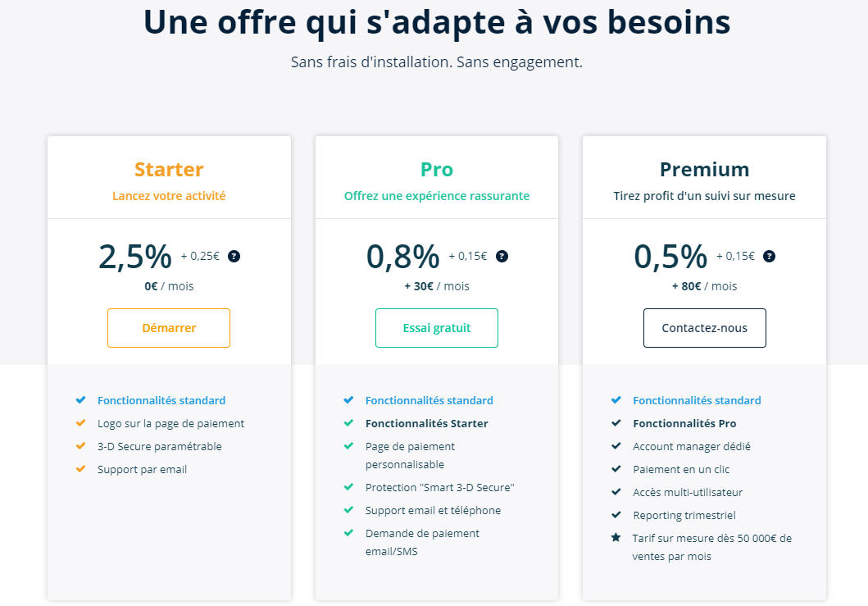Open "Fonctionnalités standard" link in the Pro card
Image resolution: width=868 pixels, height=606 pixels.
429,400
